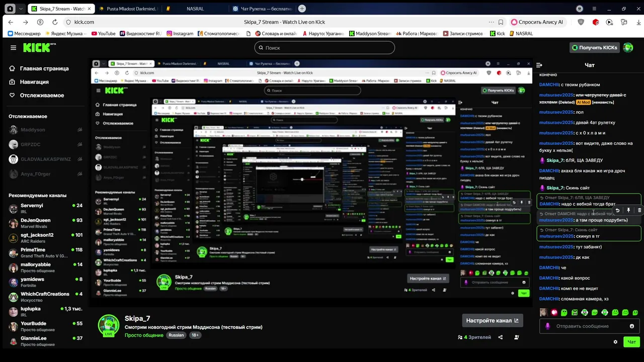Click the live stream video player
This screenshot has height=362, width=644.
(x=311, y=182)
